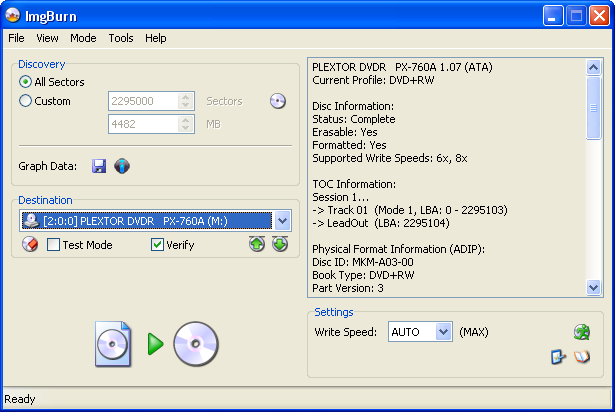Viewport: 615px width, 412px height.
Task: Click 'Supported Write Speeds: 6x, 8x' text
Action: point(390,158)
